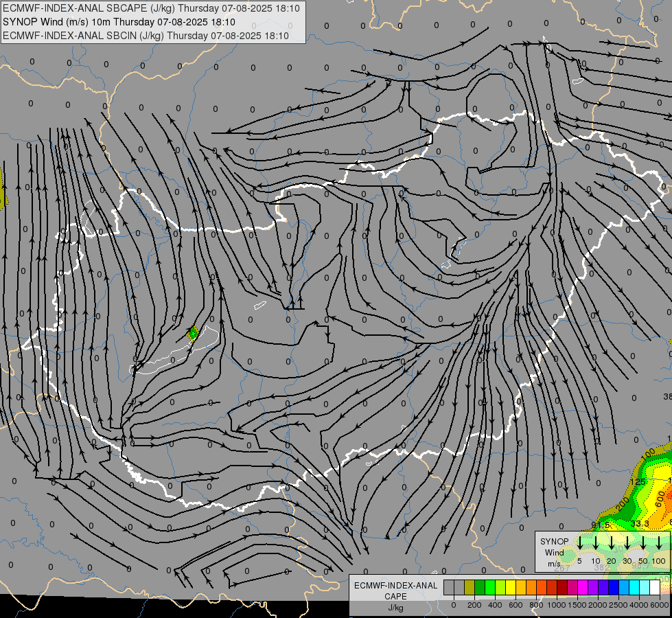Click the 600 contour label on the map

pyautogui.click(x=660, y=499)
